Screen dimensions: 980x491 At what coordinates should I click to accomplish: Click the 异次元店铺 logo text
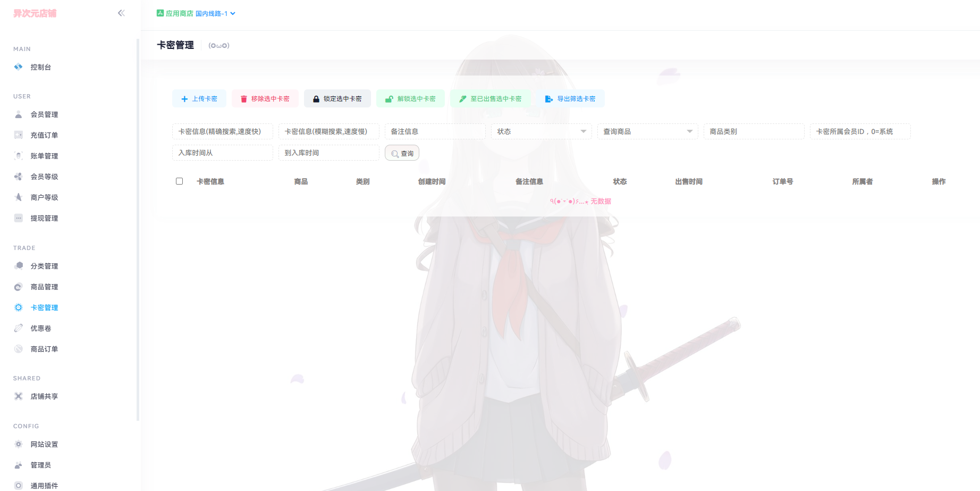35,13
